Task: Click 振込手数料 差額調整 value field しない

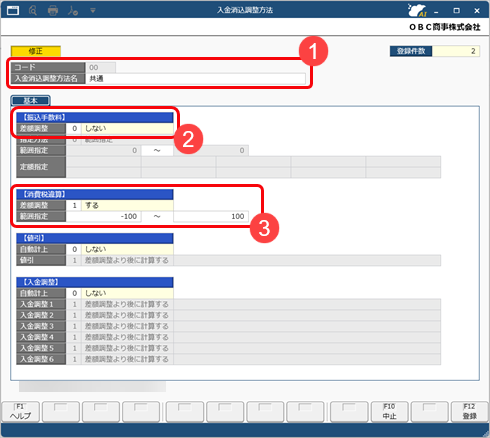Action: coord(127,128)
